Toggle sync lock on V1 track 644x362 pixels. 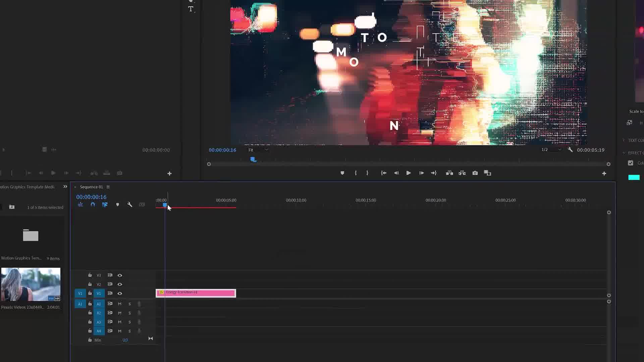tap(110, 293)
